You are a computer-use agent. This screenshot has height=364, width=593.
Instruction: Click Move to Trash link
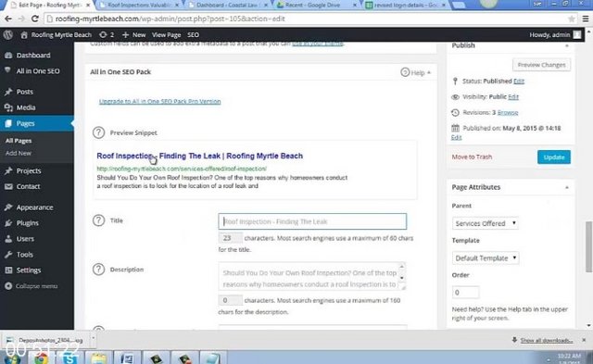click(472, 157)
